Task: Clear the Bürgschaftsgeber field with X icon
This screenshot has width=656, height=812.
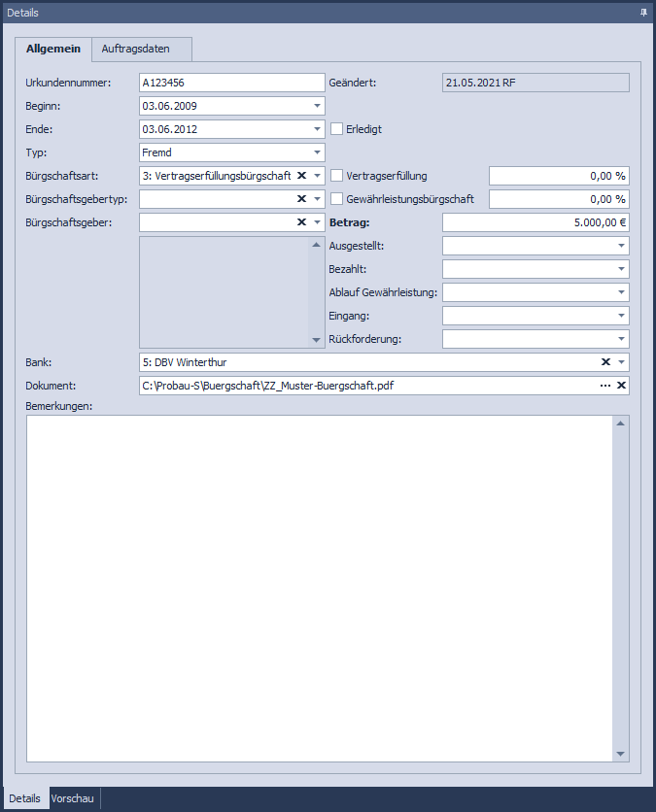Action: (x=301, y=222)
